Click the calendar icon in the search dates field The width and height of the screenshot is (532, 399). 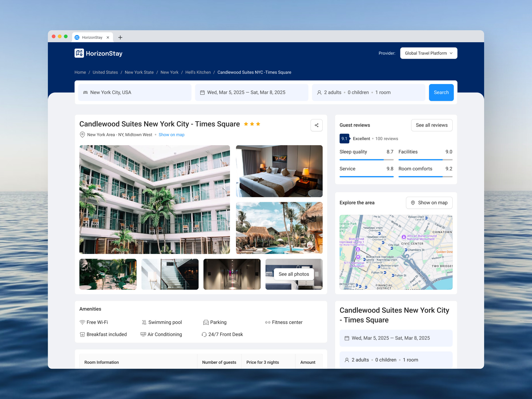202,92
